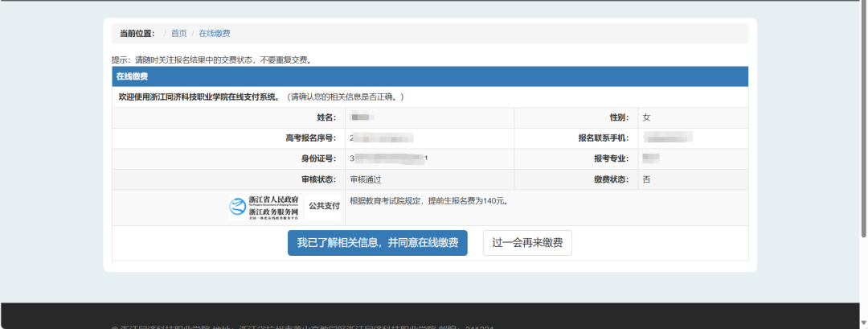Go to 首页 in the breadcrumb
The image size is (868, 329).
(178, 33)
